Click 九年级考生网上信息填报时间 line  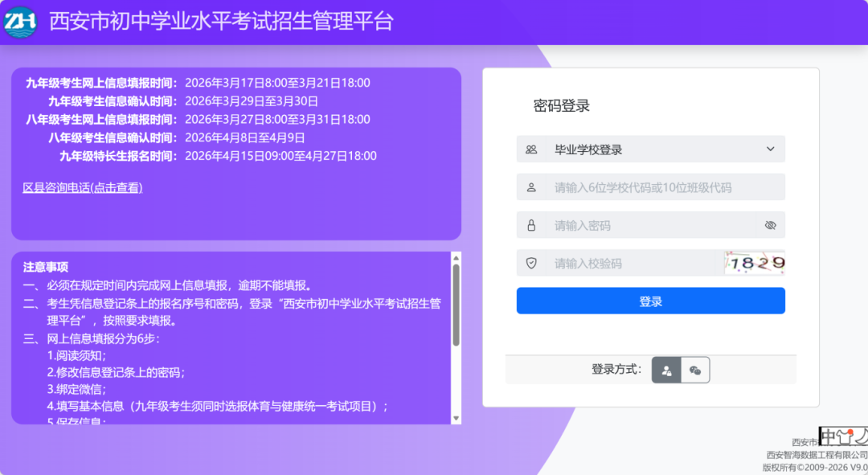tap(198, 83)
